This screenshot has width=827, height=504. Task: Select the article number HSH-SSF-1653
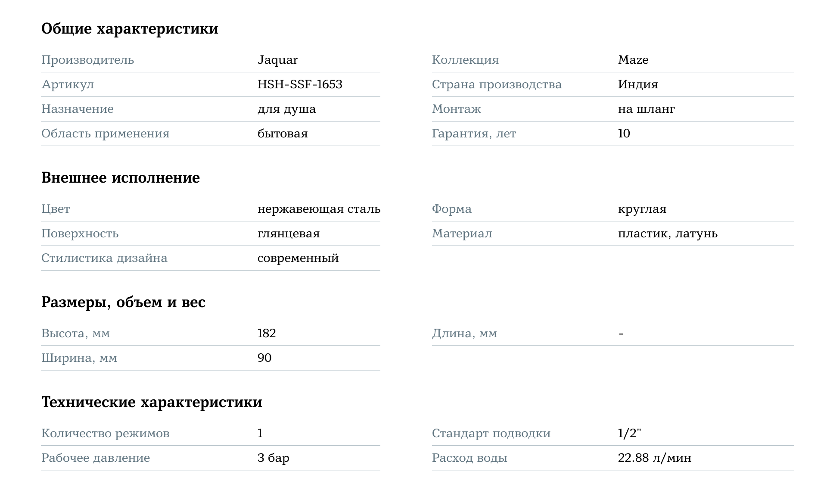click(x=300, y=84)
